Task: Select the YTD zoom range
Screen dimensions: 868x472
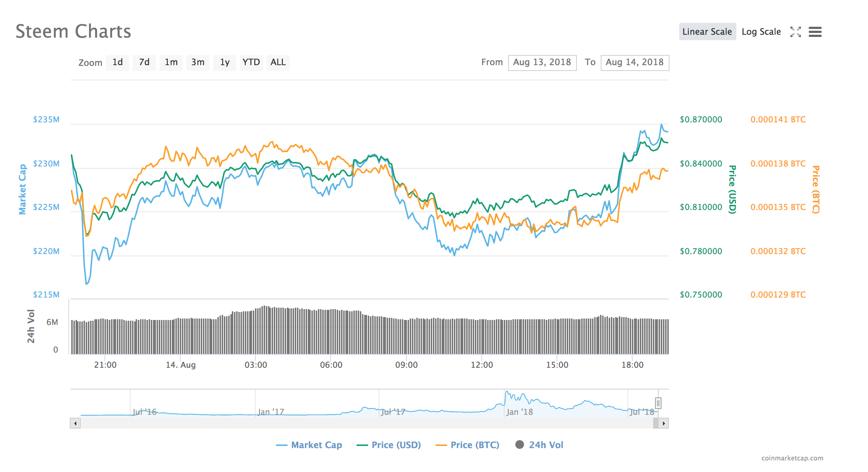Action: tap(251, 62)
